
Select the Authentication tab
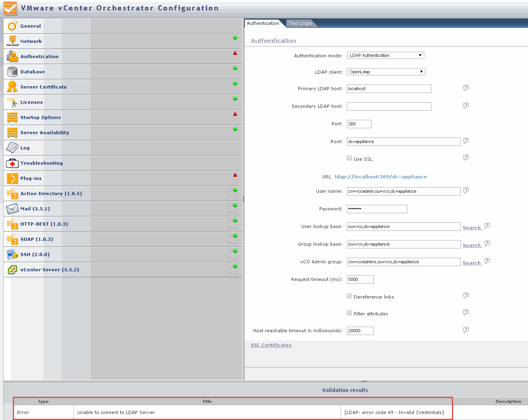coord(263,23)
